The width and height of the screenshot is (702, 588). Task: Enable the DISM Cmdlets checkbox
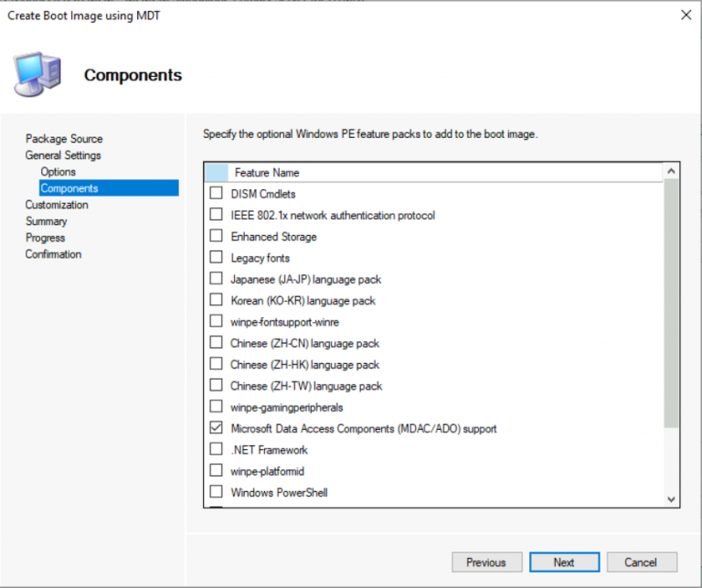tap(217, 194)
